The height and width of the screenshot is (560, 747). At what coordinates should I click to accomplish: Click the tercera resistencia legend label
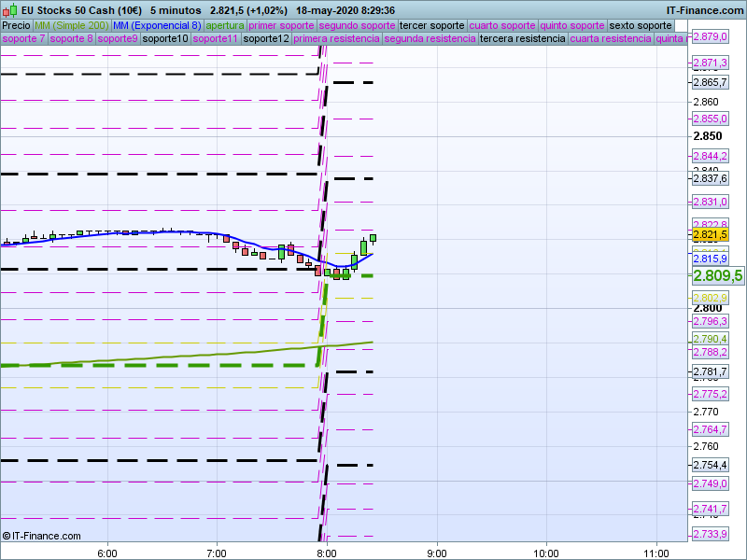click(x=522, y=39)
